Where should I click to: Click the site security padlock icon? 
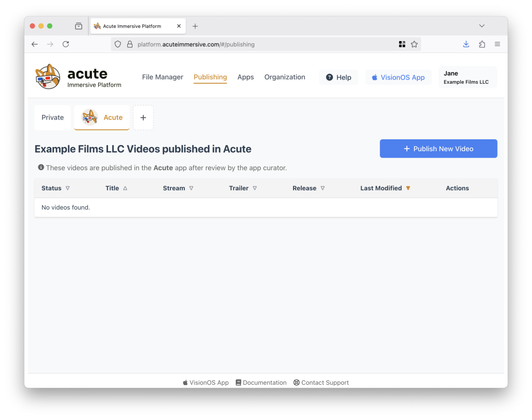[129, 44]
